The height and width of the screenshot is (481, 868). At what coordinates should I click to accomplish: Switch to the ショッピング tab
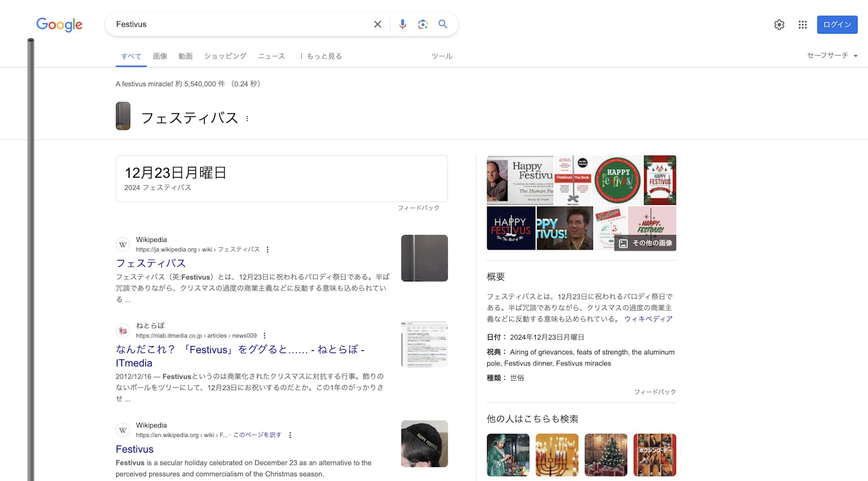(225, 56)
